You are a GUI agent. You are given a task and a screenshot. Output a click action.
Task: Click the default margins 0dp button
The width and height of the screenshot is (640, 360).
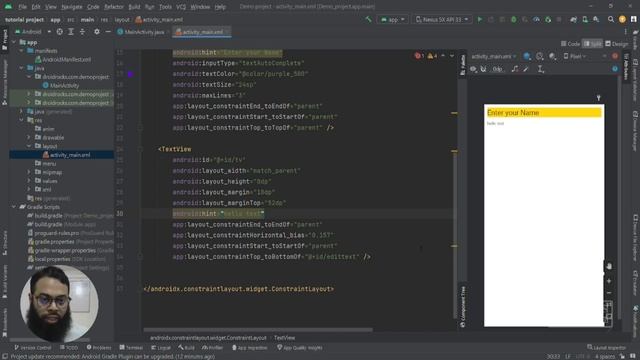[x=497, y=69]
